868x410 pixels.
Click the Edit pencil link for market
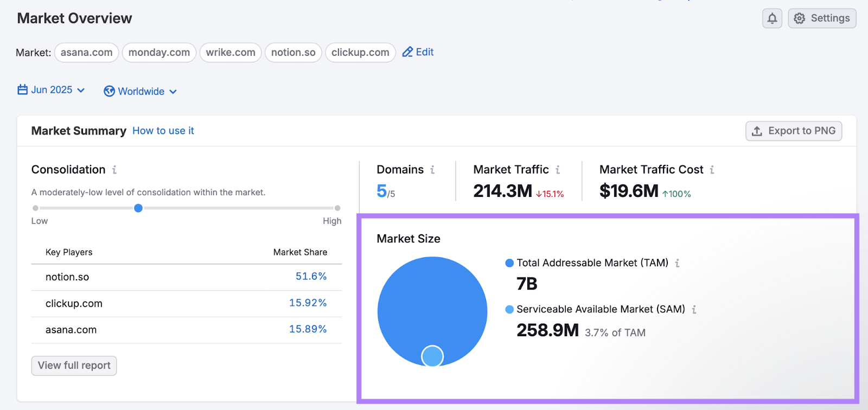pyautogui.click(x=418, y=52)
